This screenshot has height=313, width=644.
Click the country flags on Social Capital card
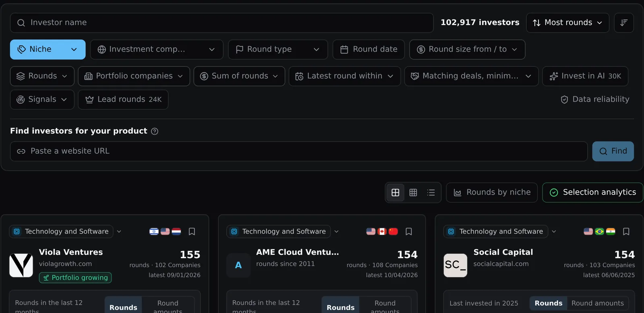pyautogui.click(x=599, y=232)
